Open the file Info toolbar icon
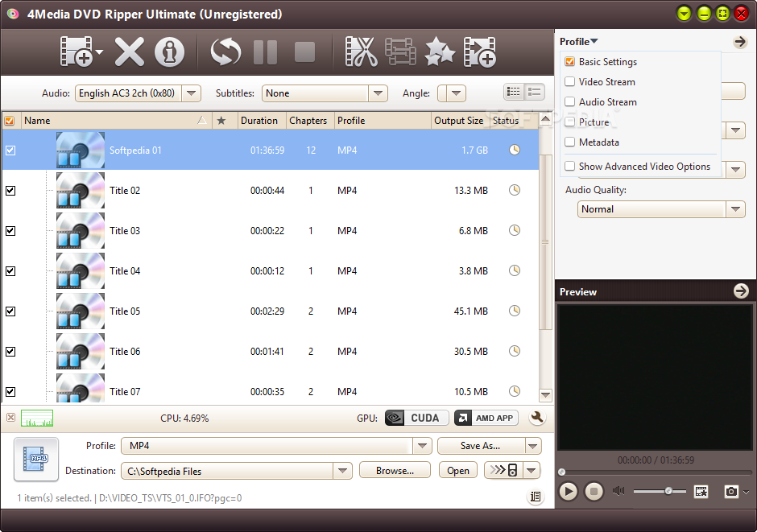The width and height of the screenshot is (757, 532). pos(169,52)
